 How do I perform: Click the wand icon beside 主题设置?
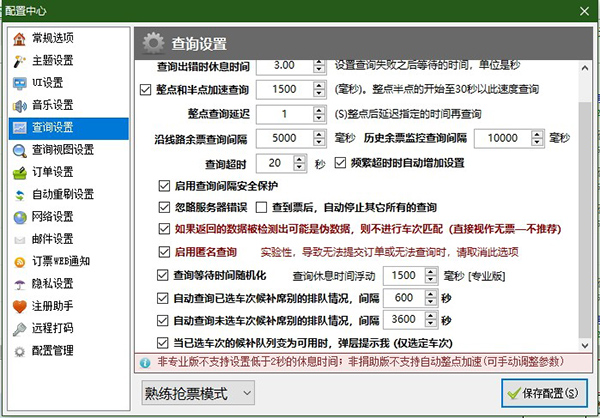[20, 61]
